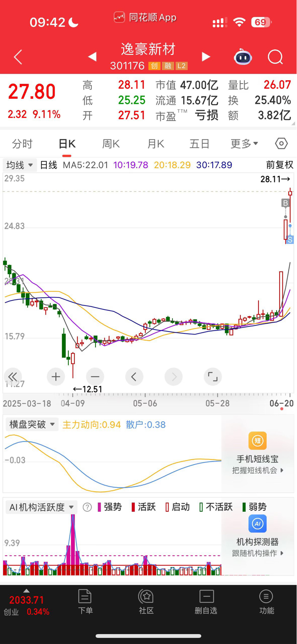The image size is (297, 644).
Task: Expand quote details corner triangle
Action: pos(293,123)
